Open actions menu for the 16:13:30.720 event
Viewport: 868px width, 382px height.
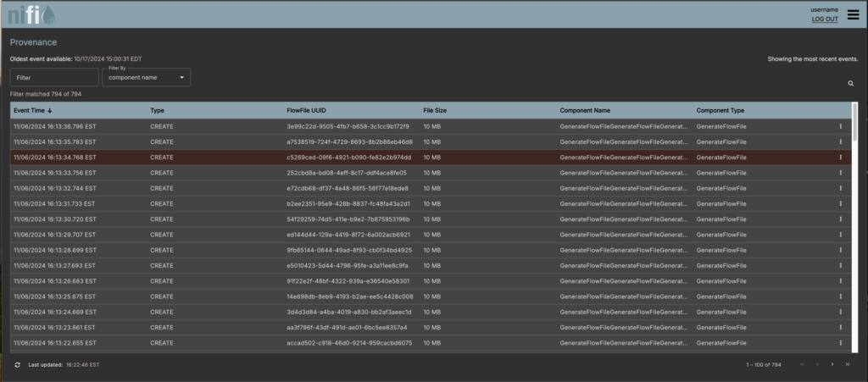tap(840, 219)
